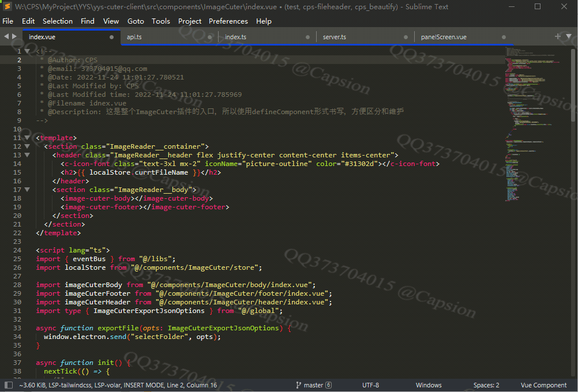The height and width of the screenshot is (392, 578).
Task: Collapse template fold at line 11
Action: point(27,138)
